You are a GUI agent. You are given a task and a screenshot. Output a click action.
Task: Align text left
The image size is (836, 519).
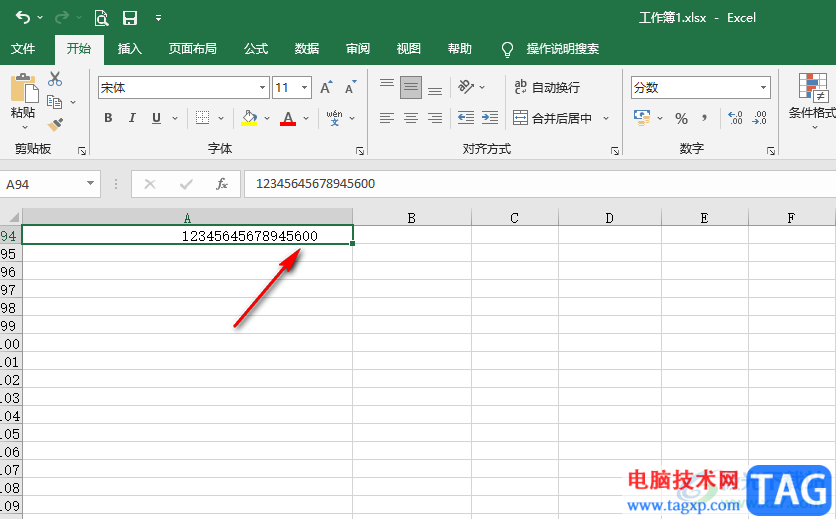tap(387, 118)
